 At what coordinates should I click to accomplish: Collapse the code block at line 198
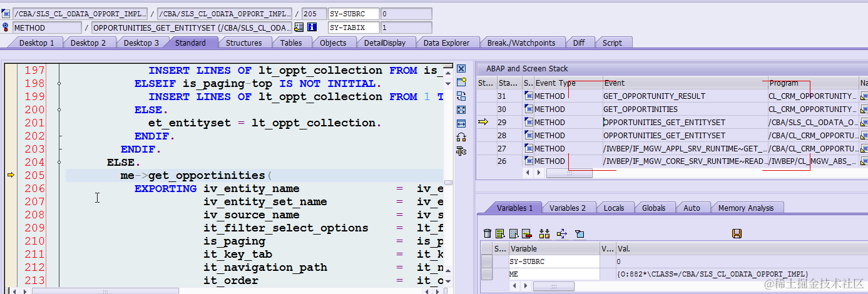(x=59, y=83)
